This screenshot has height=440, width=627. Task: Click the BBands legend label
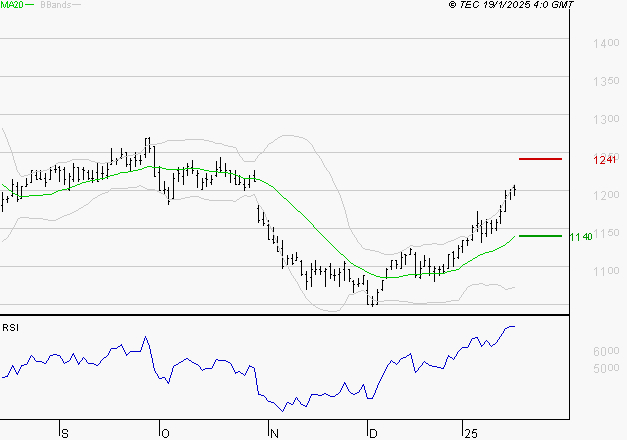pyautogui.click(x=55, y=5)
